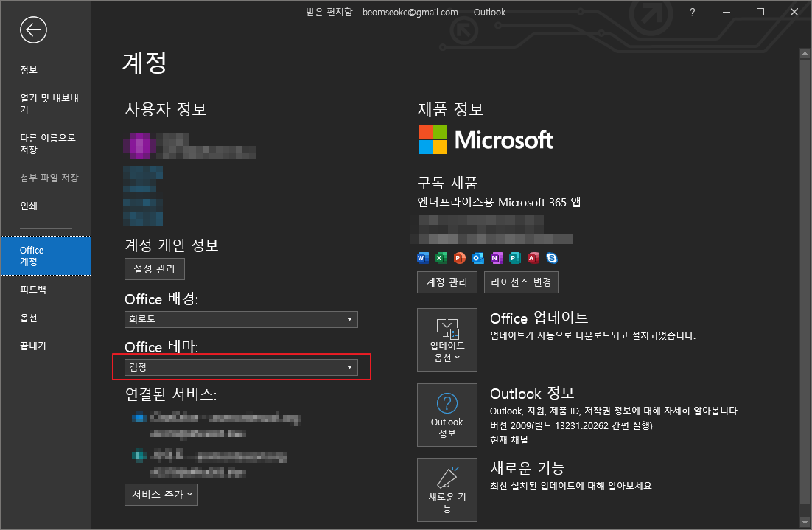This screenshot has width=812, height=530.
Task: Click the 업데이트가 자동으로 다운로드되고 설치되었습니다 text
Action: point(592,335)
